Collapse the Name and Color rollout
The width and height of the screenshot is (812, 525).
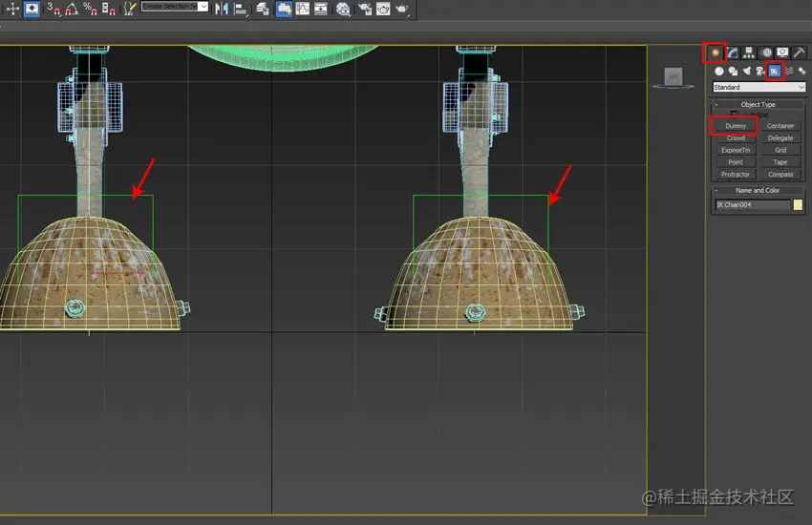(759, 190)
